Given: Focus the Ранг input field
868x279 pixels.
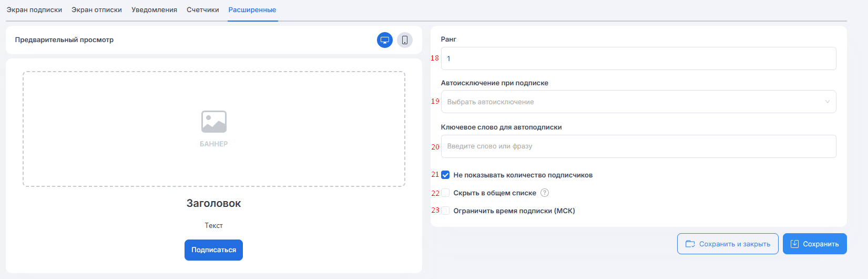Looking at the screenshot, I should click(638, 58).
